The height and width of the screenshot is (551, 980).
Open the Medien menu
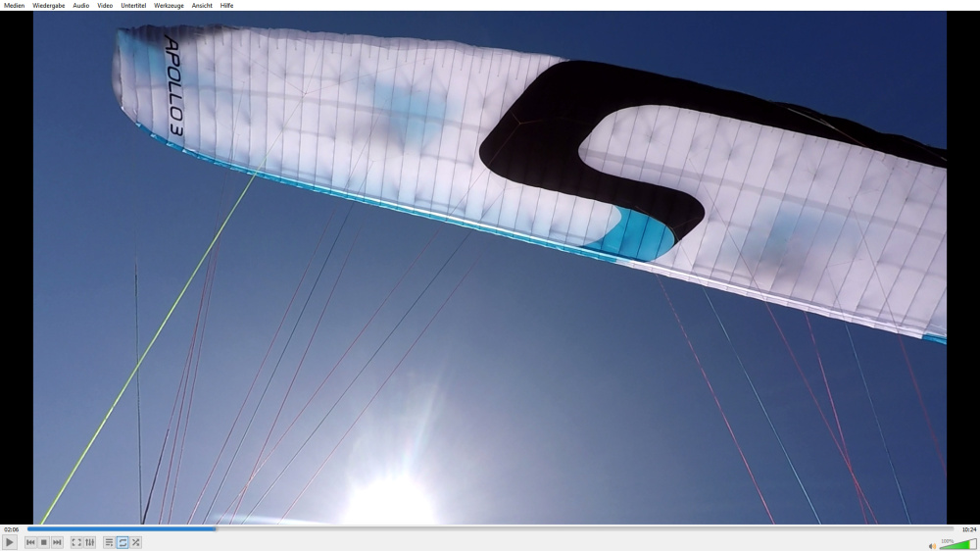(x=14, y=5)
